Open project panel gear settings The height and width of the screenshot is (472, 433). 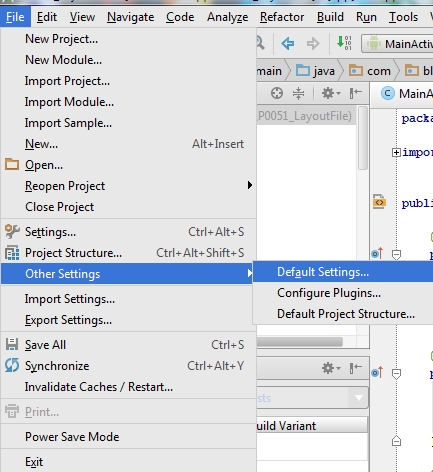pos(331,93)
